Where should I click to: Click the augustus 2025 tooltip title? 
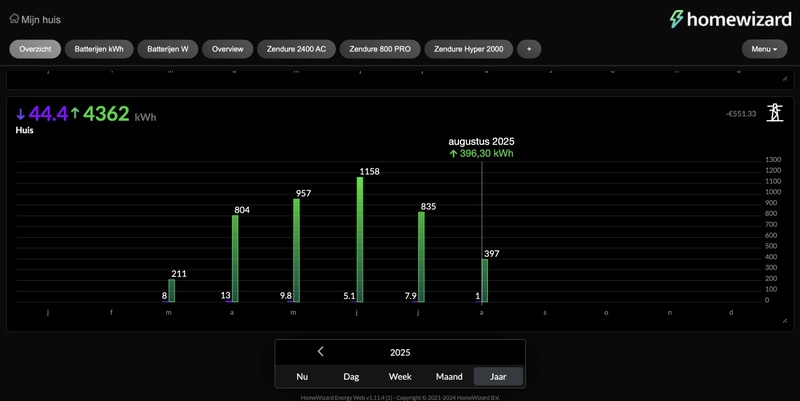pos(481,141)
